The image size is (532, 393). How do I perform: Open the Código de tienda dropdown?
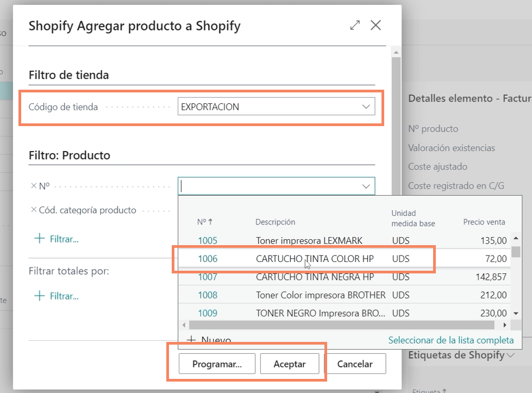coord(366,107)
